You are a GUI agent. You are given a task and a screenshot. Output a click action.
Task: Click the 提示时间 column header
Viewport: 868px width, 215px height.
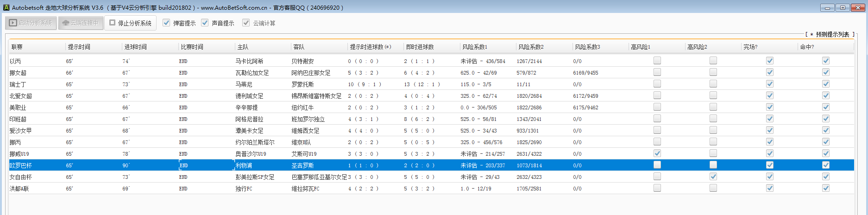click(79, 47)
